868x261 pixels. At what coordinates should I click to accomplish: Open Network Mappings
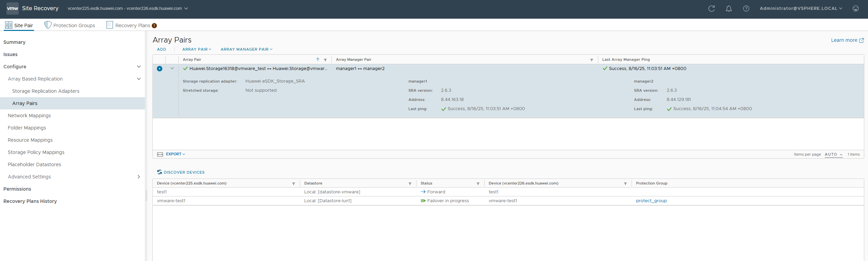(x=29, y=116)
